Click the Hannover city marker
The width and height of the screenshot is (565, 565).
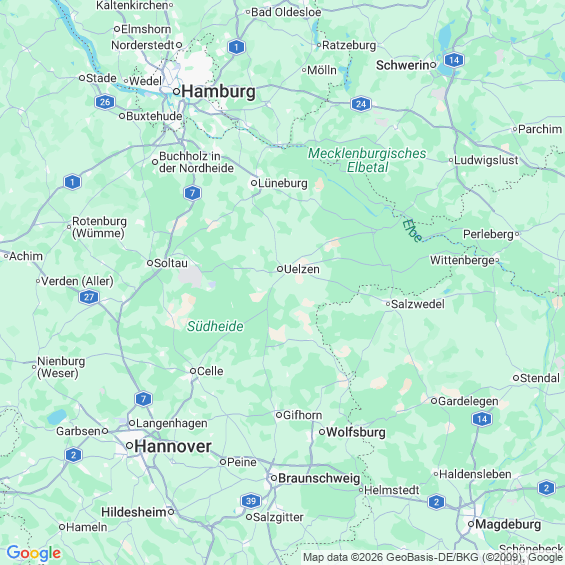pos(129,446)
